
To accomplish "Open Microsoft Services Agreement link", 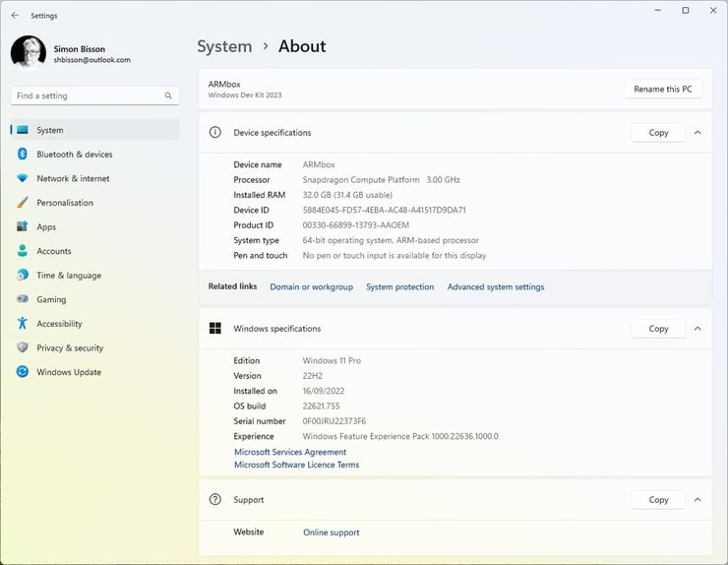I will pos(289,452).
